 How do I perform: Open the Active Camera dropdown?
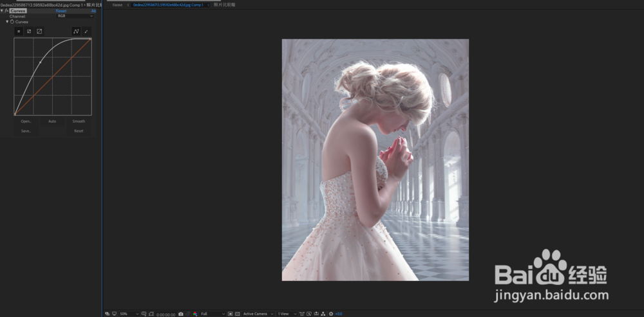point(258,314)
